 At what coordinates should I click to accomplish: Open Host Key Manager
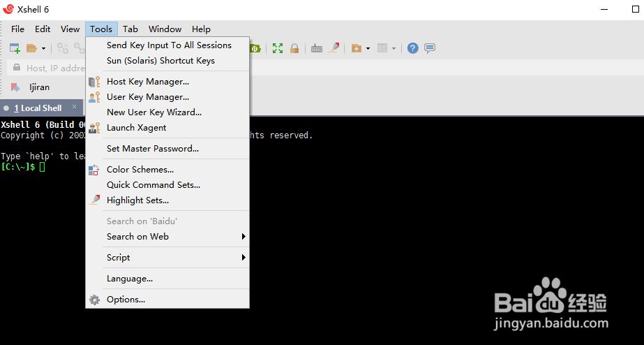167,82
